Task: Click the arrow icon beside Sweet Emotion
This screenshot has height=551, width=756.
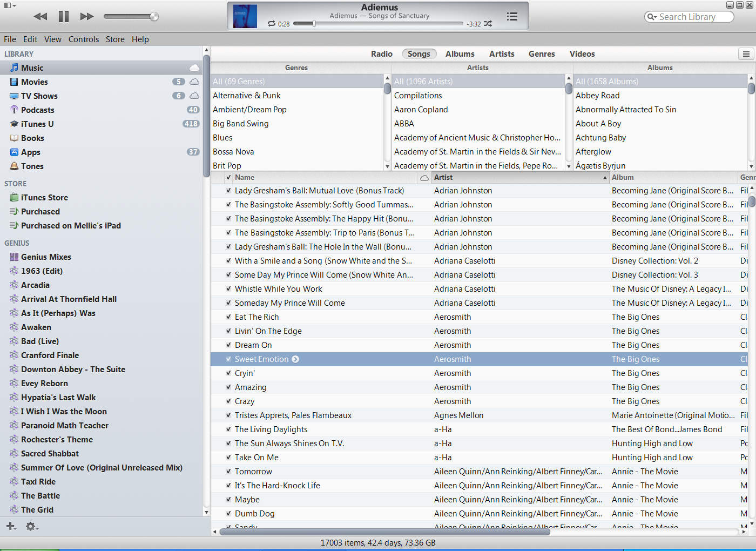Action: pos(295,359)
